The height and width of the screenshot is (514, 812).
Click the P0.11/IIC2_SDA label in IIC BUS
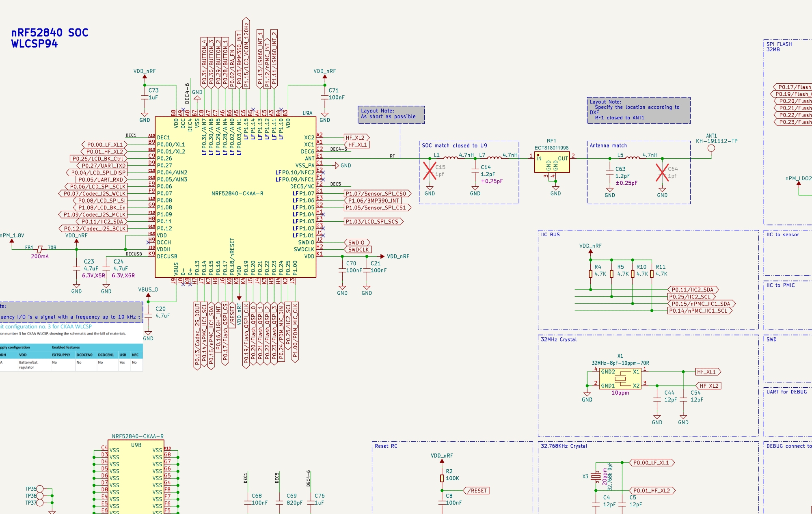(x=693, y=290)
